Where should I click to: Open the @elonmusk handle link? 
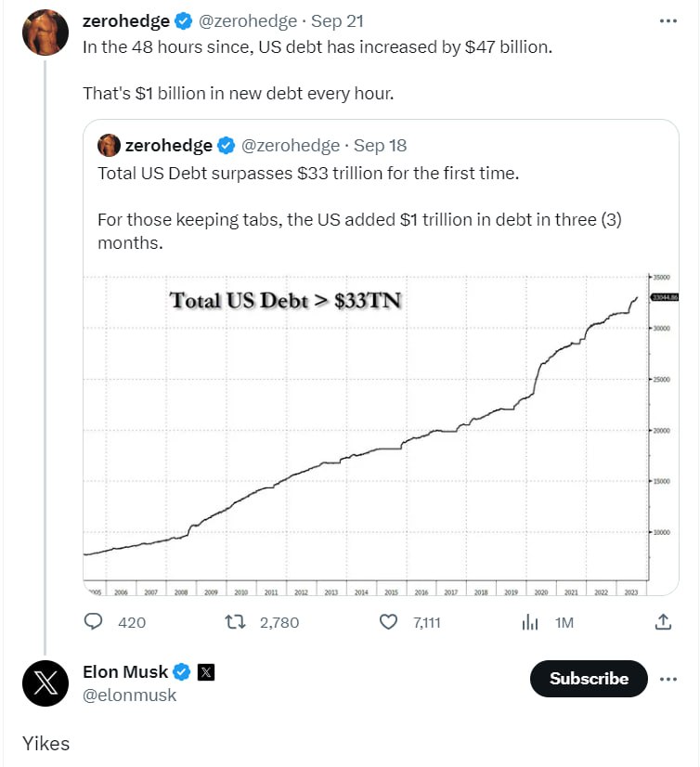tap(129, 695)
